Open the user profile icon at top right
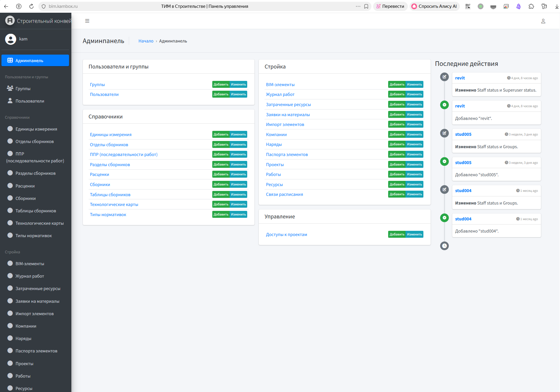The width and height of the screenshot is (560, 392). (x=543, y=21)
